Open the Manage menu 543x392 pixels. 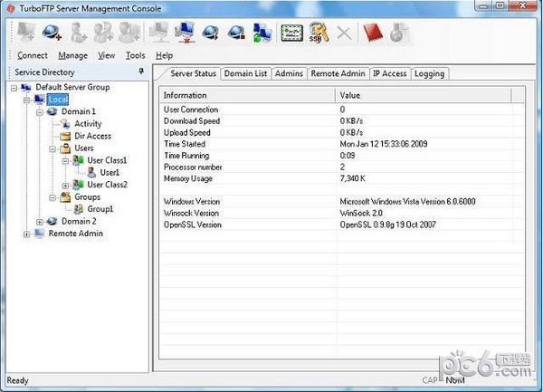click(72, 55)
